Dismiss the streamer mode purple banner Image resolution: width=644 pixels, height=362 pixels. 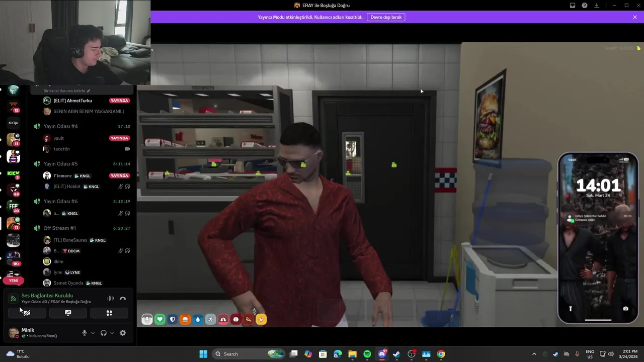pyautogui.click(x=635, y=17)
